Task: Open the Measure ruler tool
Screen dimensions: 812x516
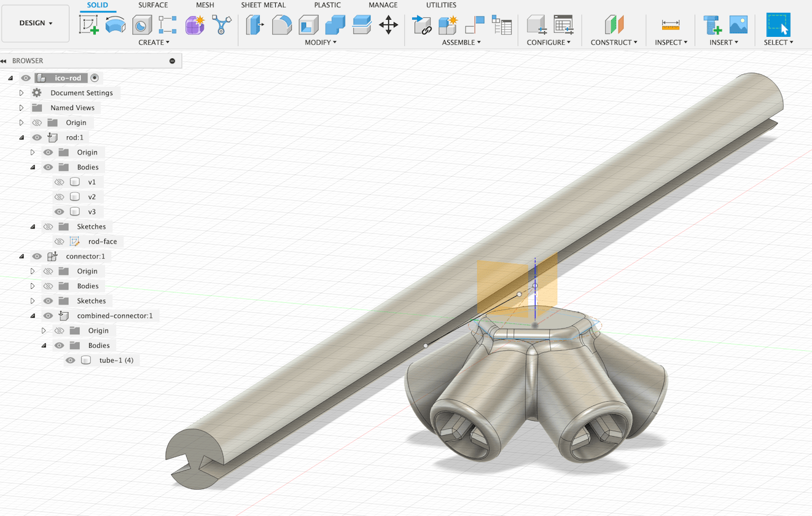Action: click(671, 25)
